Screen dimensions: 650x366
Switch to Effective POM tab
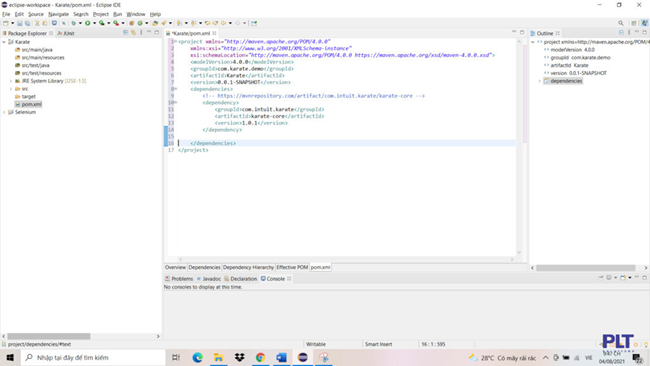click(x=292, y=267)
